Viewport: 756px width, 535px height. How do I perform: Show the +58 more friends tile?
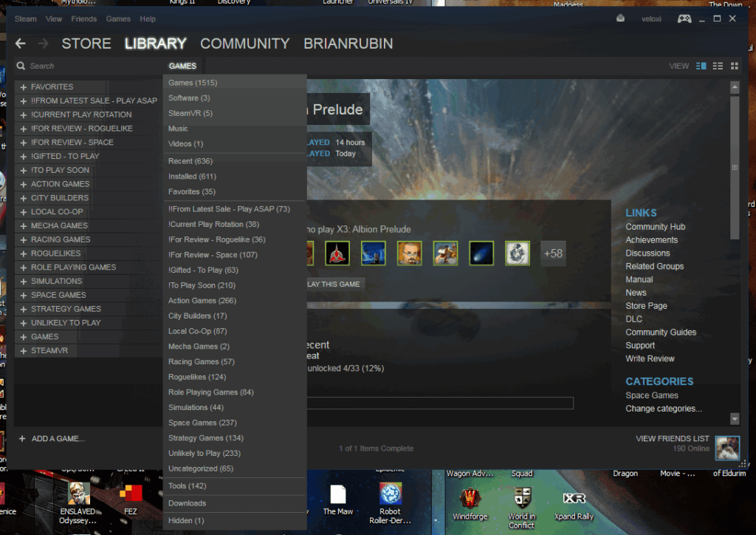click(553, 253)
